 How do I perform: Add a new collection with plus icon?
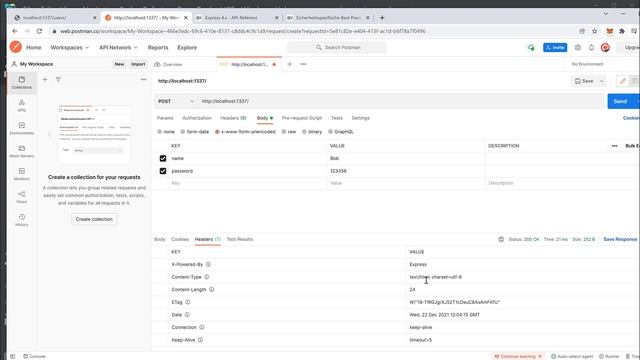[x=45, y=80]
